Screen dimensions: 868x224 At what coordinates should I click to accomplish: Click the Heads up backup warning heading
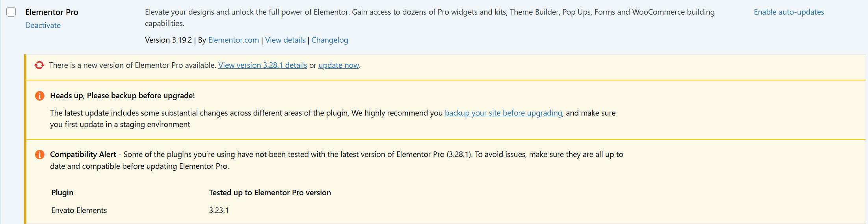pyautogui.click(x=122, y=95)
